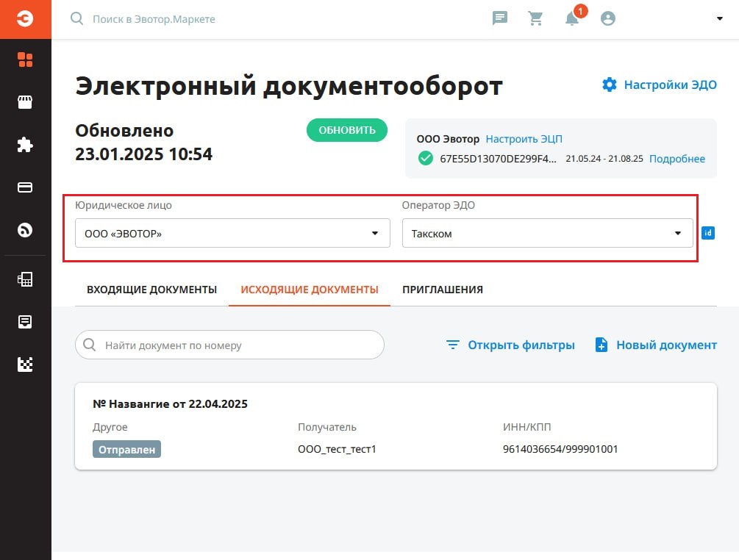Viewport: 739px width, 560px height.
Task: Click the Отправлен status badge
Action: [x=126, y=449]
